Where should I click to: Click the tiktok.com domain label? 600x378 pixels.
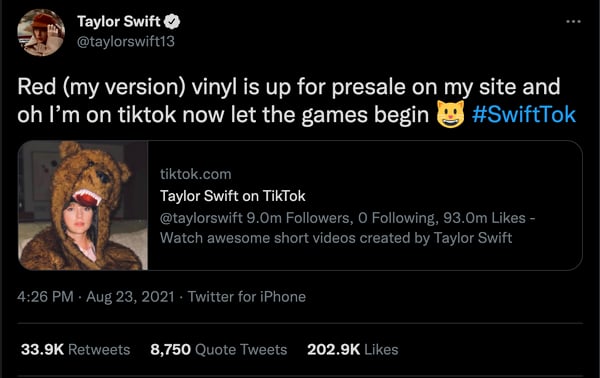(x=196, y=174)
